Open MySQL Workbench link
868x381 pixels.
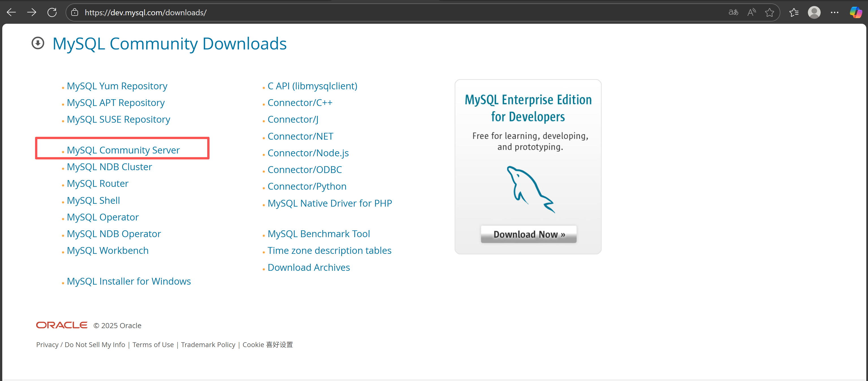[x=107, y=251]
